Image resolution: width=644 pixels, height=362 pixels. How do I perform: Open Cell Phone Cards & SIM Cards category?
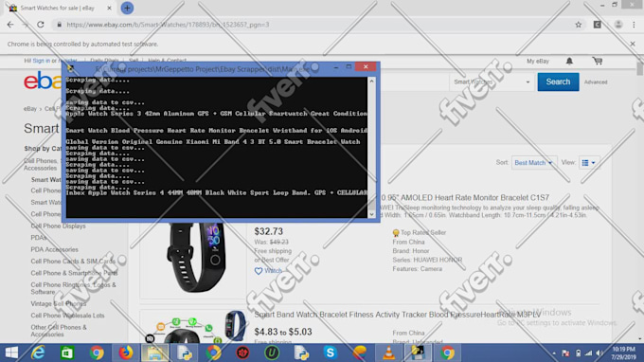(73, 262)
